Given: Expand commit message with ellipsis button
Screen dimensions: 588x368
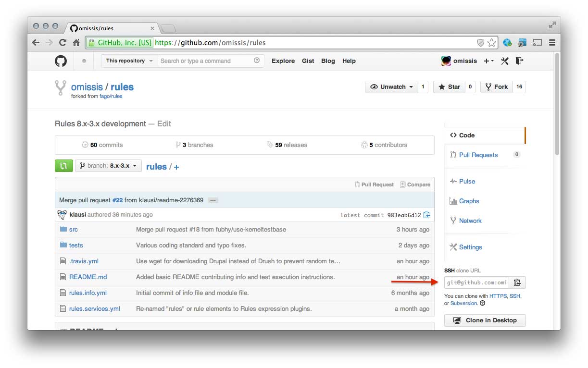Looking at the screenshot, I should (213, 200).
